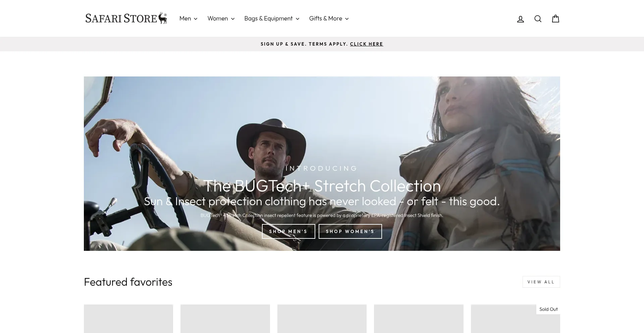
Task: Follow the Click Here signup link
Action: click(x=366, y=44)
